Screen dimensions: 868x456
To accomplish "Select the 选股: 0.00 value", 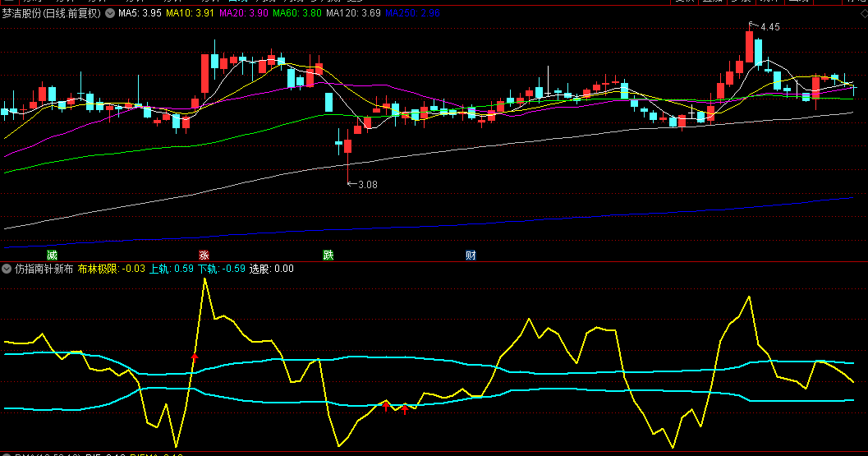I will (271, 269).
